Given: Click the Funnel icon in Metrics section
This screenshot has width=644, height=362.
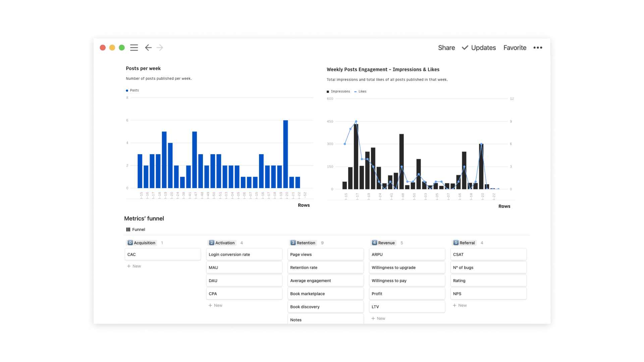Looking at the screenshot, I should pos(128,229).
